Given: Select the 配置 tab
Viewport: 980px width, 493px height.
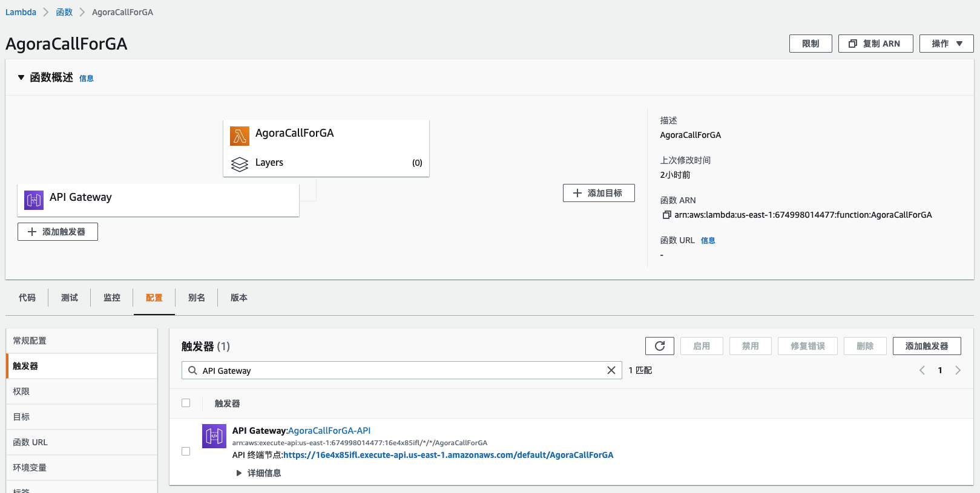Looking at the screenshot, I should point(154,298).
